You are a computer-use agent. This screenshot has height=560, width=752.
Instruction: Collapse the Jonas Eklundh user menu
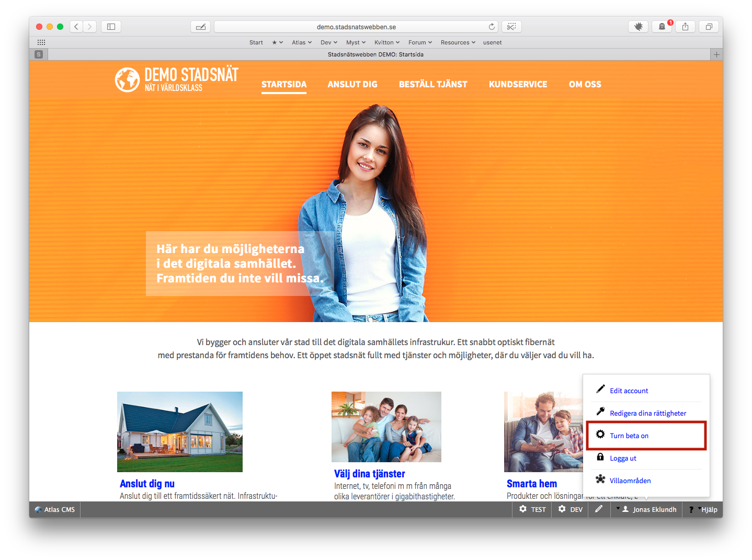coord(647,509)
